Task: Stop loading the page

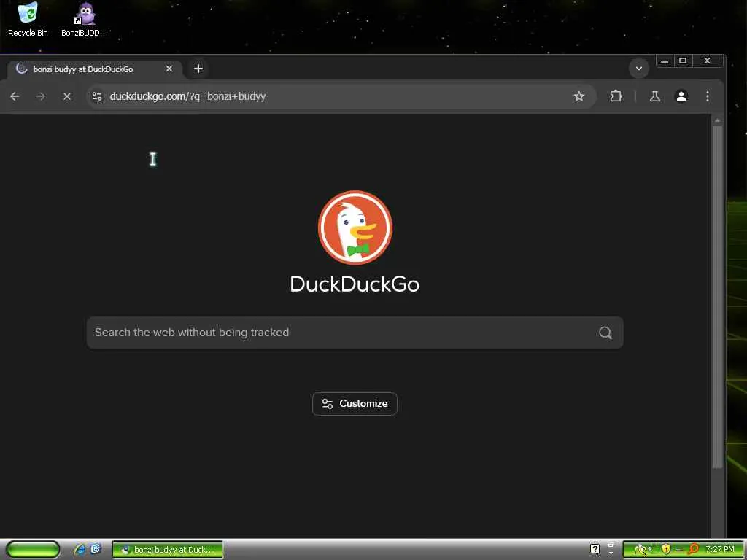Action: coord(67,96)
